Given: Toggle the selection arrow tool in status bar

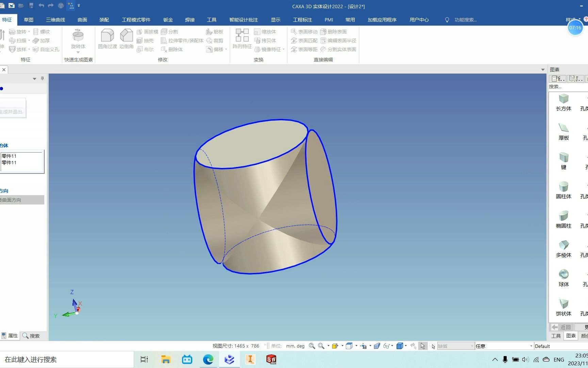Looking at the screenshot, I should [x=423, y=346].
